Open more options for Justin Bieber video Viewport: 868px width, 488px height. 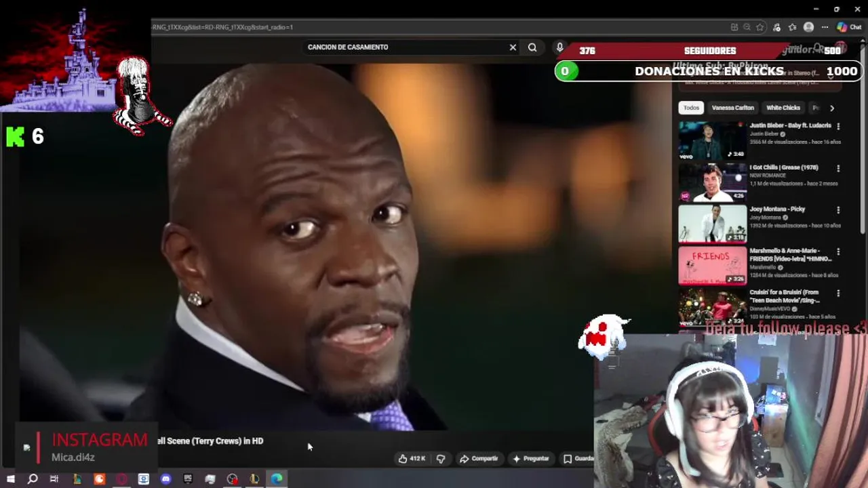coord(838,127)
